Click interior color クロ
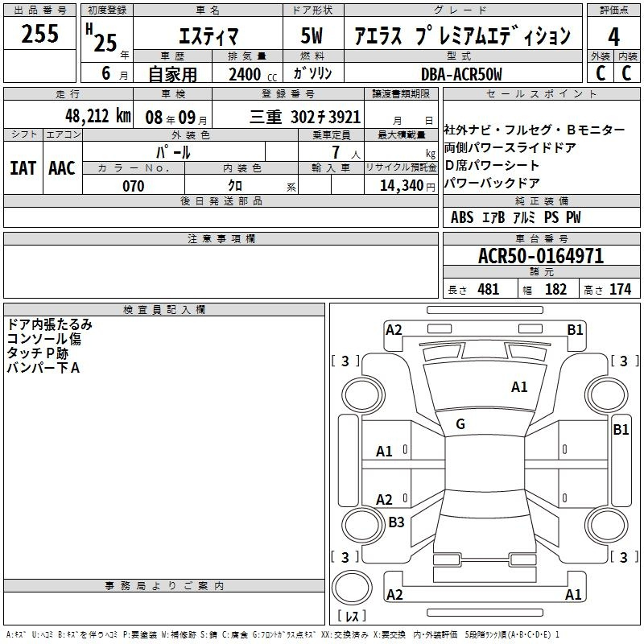 235,185
